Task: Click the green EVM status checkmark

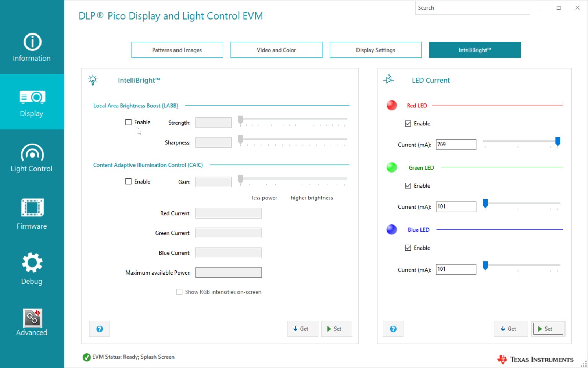Action: pyautogui.click(x=86, y=357)
